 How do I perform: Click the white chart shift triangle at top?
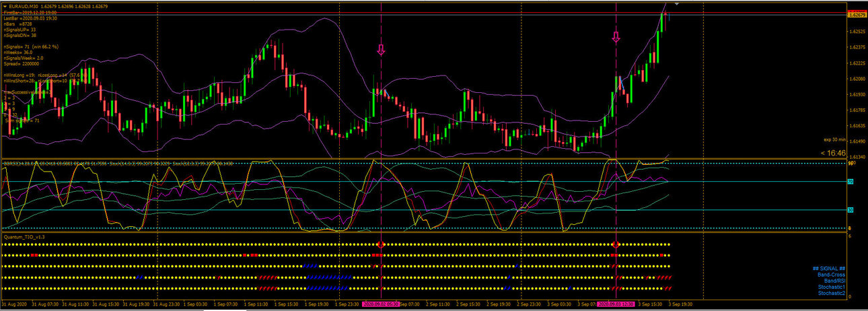[x=678, y=4]
